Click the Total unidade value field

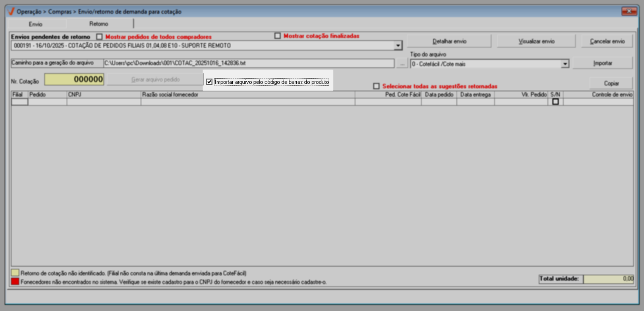coord(608,279)
